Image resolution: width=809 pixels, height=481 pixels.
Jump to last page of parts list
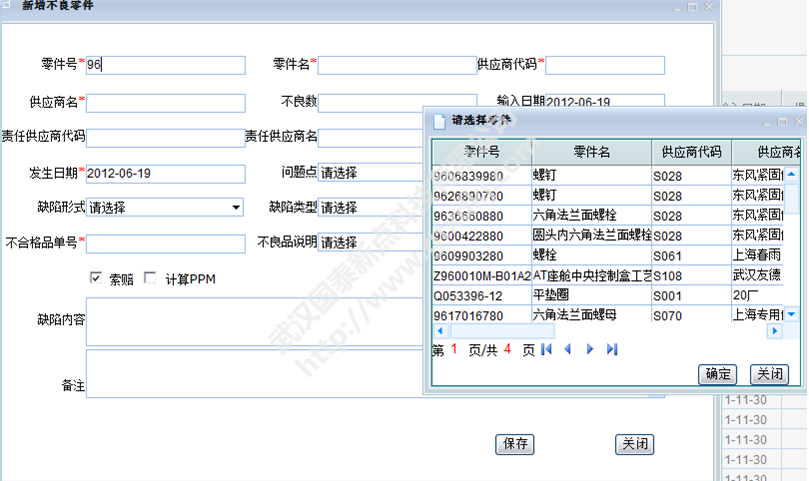[612, 349]
